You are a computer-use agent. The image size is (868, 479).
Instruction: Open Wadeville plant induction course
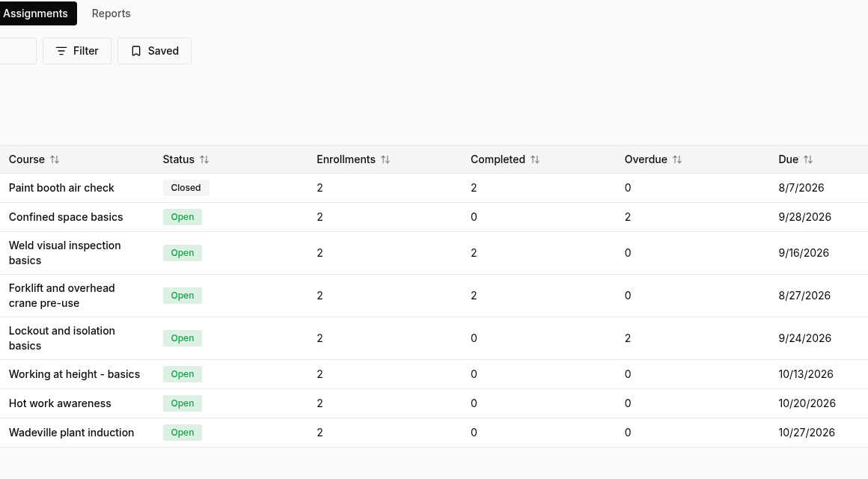click(71, 433)
